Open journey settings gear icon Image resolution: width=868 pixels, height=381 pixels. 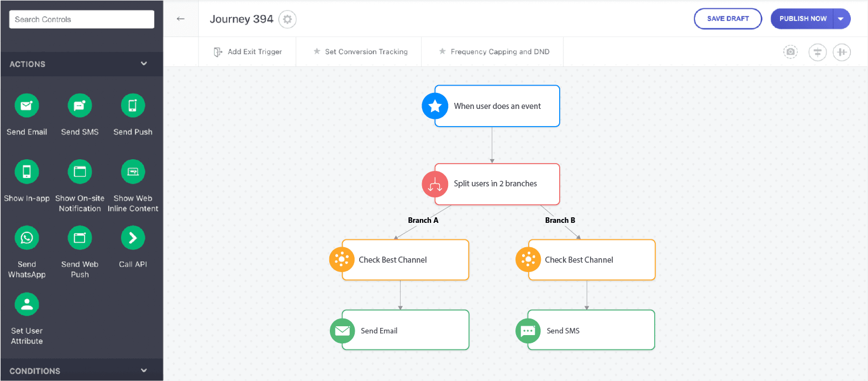[x=287, y=19]
